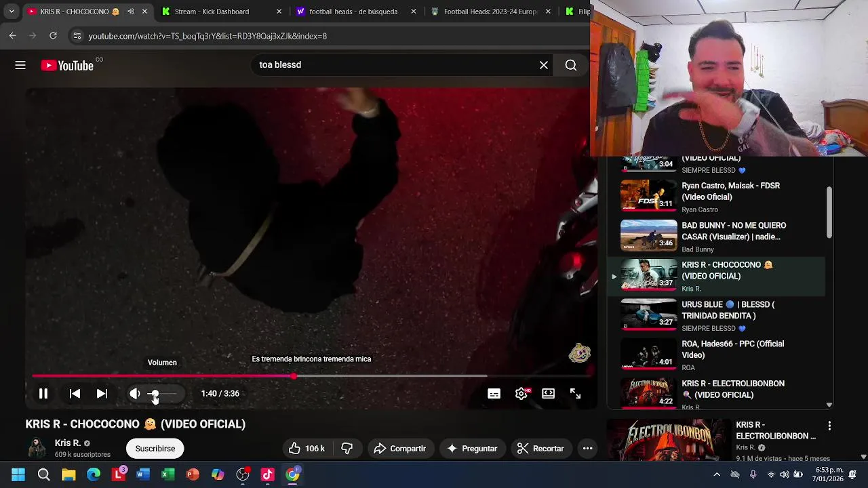Open options for recommended ELECTROLIBONBON video

pos(829,426)
